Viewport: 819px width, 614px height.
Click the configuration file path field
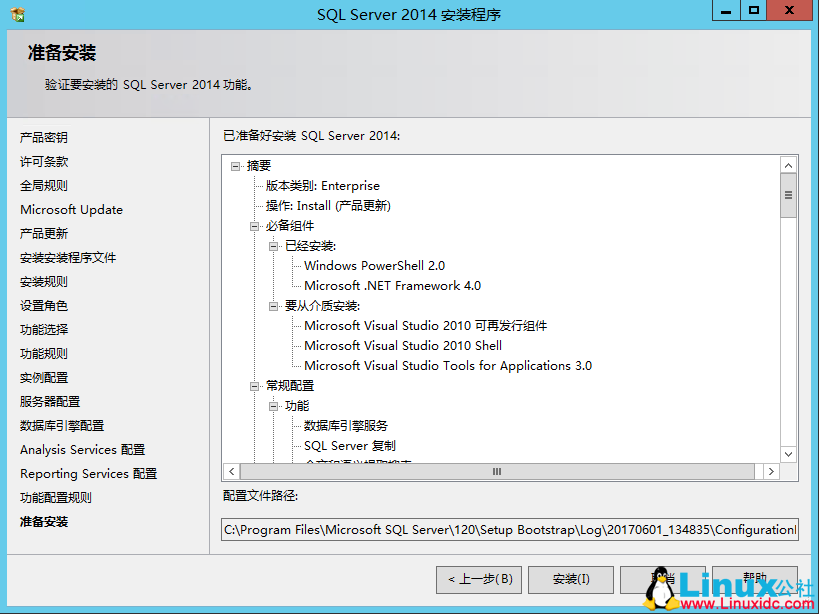(500, 530)
